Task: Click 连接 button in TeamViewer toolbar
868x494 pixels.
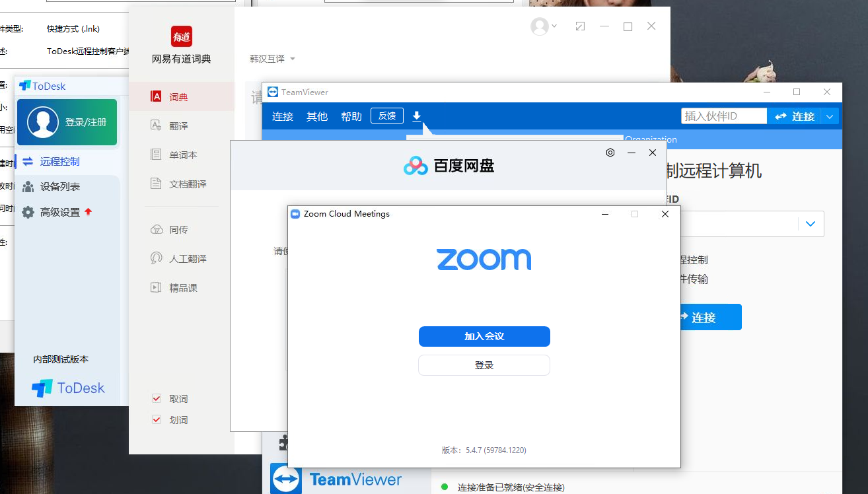Action: [794, 116]
